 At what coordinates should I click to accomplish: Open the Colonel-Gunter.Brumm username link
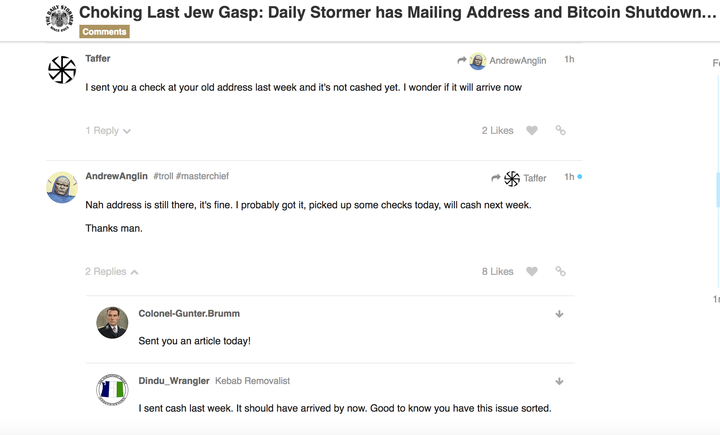189,313
